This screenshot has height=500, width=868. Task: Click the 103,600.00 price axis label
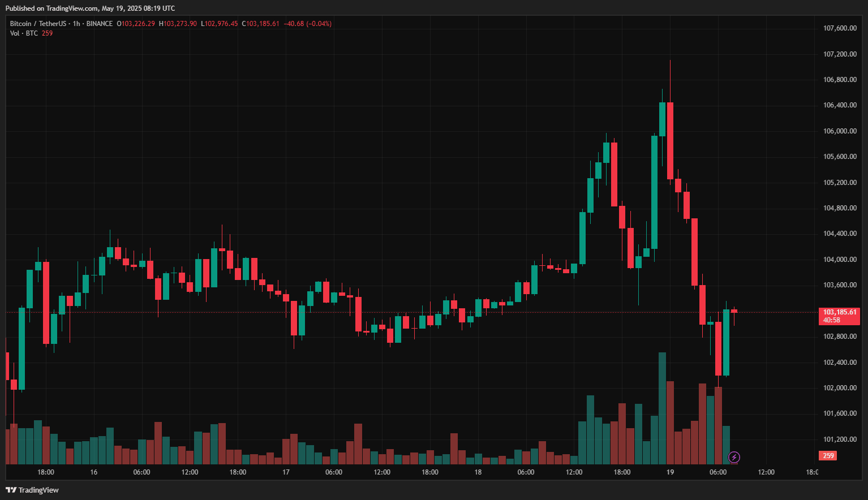click(840, 285)
